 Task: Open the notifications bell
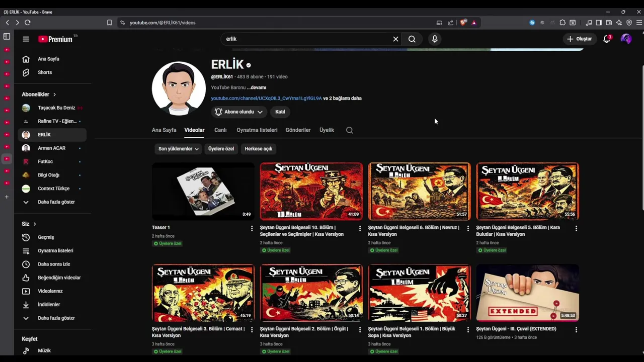point(607,39)
